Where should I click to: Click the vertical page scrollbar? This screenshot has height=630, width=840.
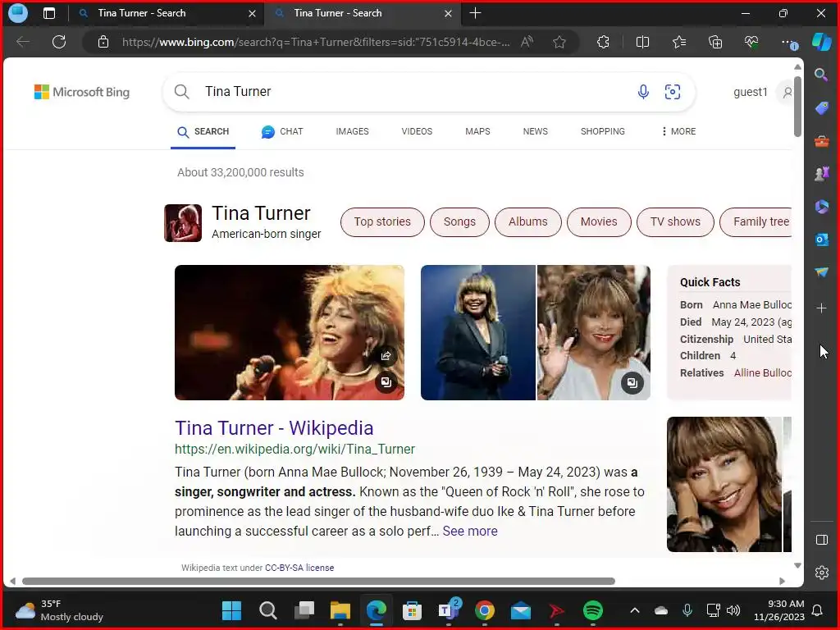(x=797, y=107)
